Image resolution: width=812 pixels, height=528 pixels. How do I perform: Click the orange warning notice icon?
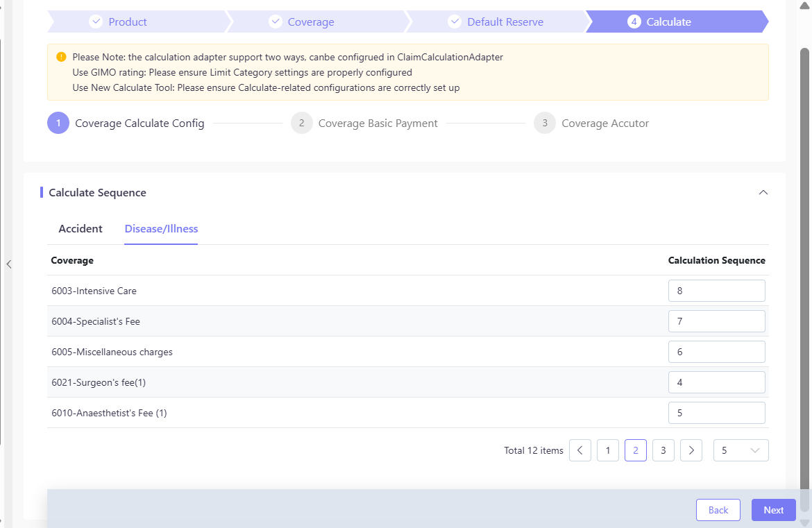click(61, 57)
